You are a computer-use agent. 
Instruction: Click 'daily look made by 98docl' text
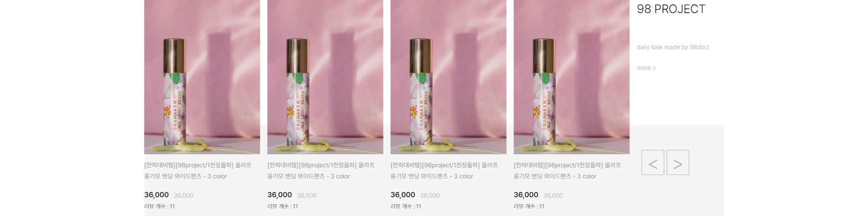point(673,47)
